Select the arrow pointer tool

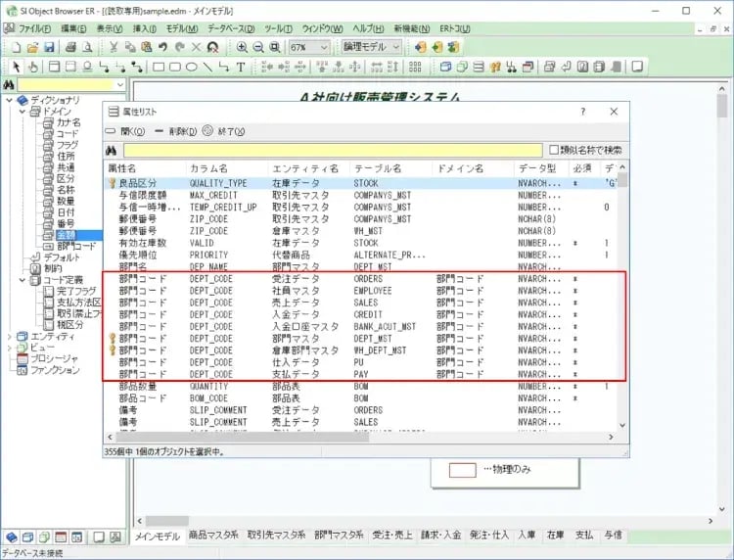[15, 68]
